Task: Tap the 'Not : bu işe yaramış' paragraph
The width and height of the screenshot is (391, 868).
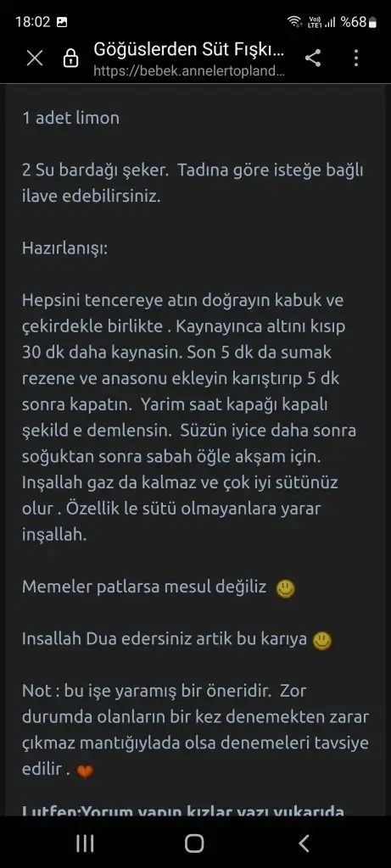Action: [x=195, y=731]
